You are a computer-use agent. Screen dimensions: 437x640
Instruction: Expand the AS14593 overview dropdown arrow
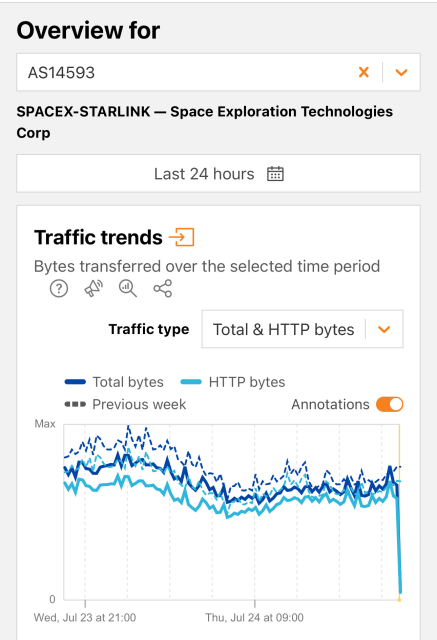coord(402,72)
